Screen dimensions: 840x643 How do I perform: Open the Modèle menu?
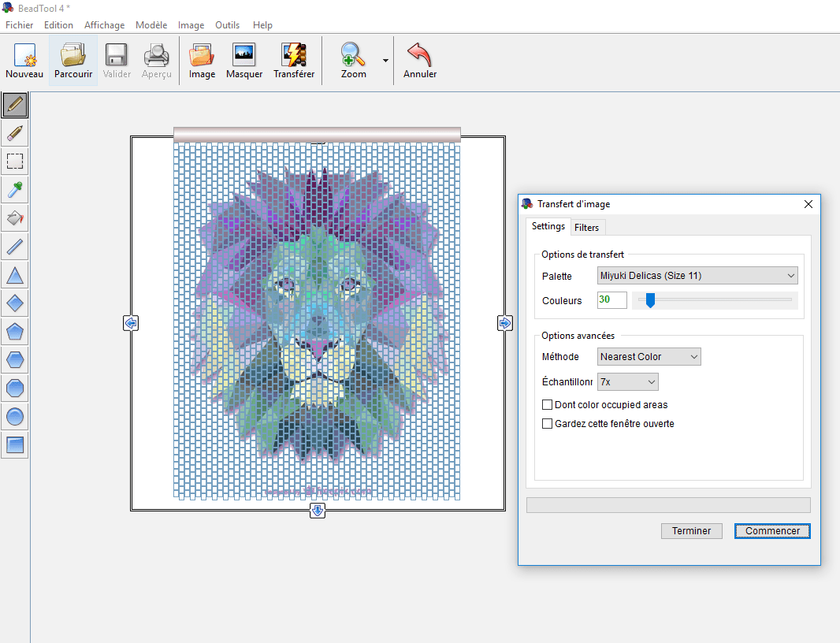151,25
